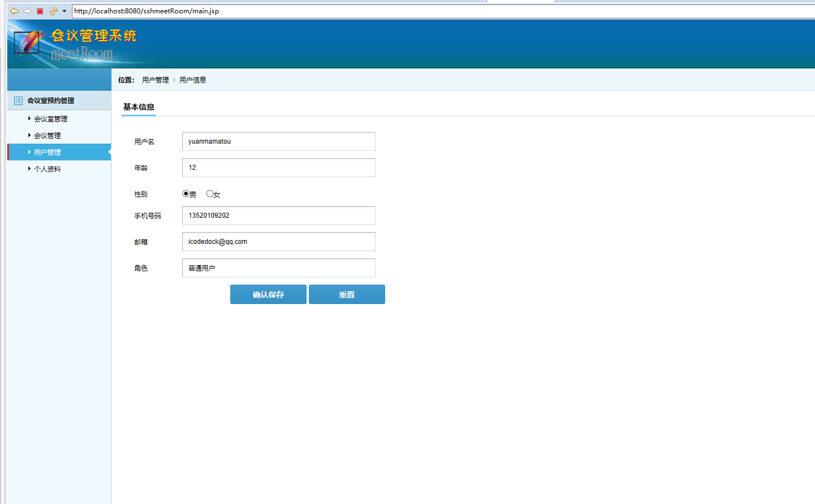The height and width of the screenshot is (504, 815).
Task: Click inside the 用户名 text field
Action: click(x=278, y=141)
